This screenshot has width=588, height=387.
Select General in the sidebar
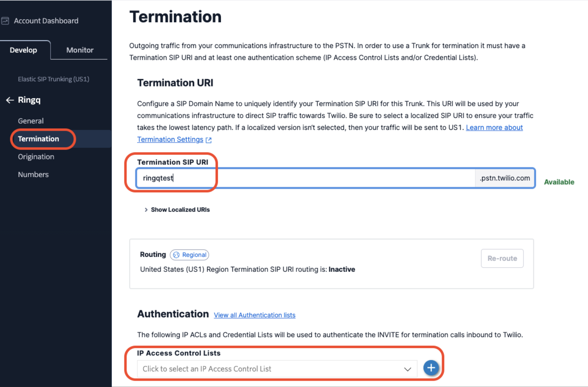click(x=30, y=121)
